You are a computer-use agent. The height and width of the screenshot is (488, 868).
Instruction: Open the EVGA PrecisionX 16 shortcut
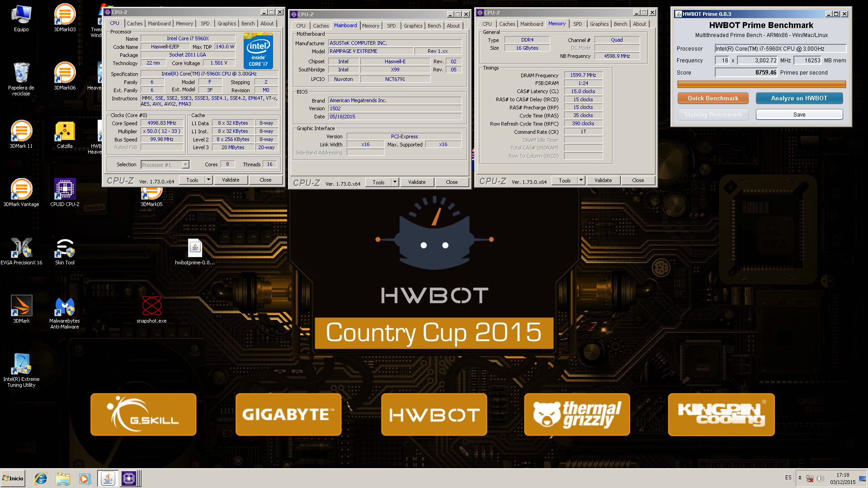(21, 251)
